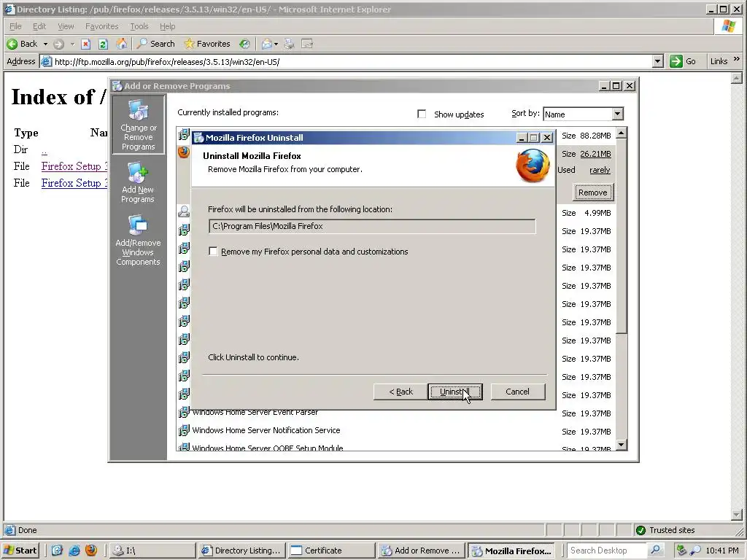Screen dimensions: 747x560
Task: Click the Favorites star toolbar button
Action: (x=206, y=44)
